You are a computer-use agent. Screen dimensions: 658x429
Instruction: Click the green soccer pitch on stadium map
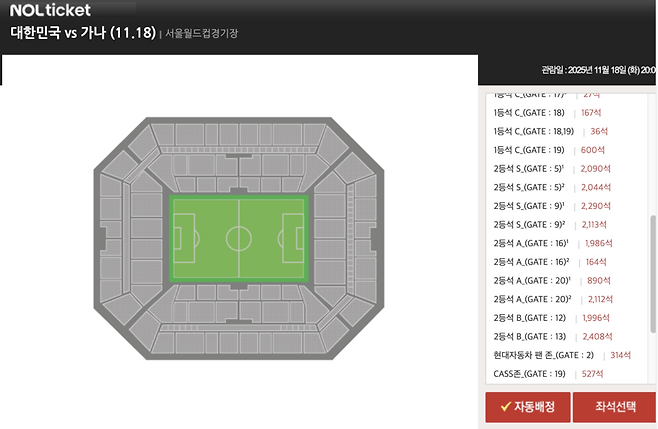(238, 238)
